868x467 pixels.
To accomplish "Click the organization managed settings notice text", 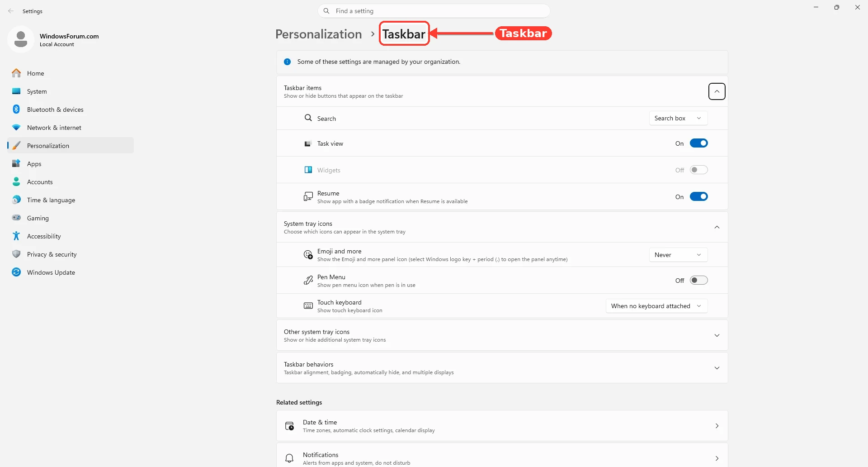I will click(379, 62).
